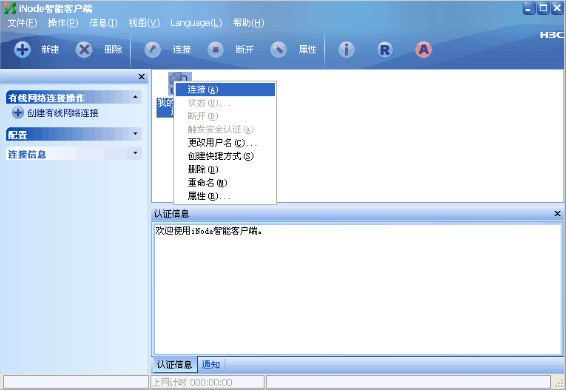The image size is (566, 390).
Task: Click the blue plus New (新建) icon
Action: (x=22, y=49)
